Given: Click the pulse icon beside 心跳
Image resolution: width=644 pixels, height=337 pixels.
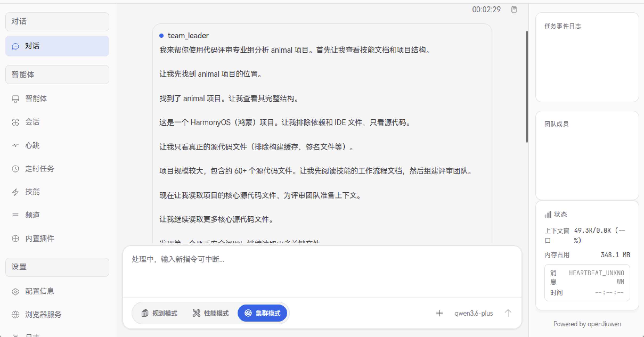Looking at the screenshot, I should click(15, 145).
